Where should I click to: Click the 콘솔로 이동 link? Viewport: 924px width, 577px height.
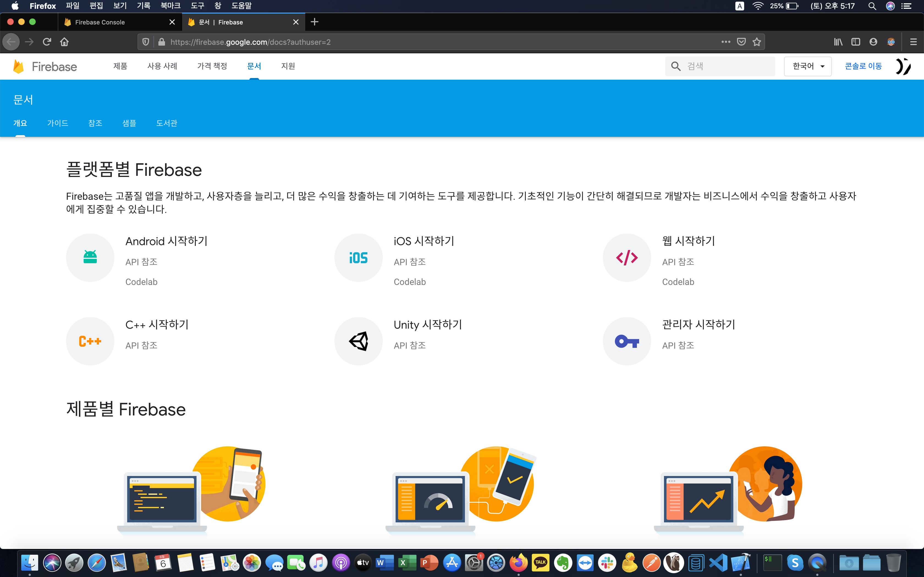coord(863,66)
